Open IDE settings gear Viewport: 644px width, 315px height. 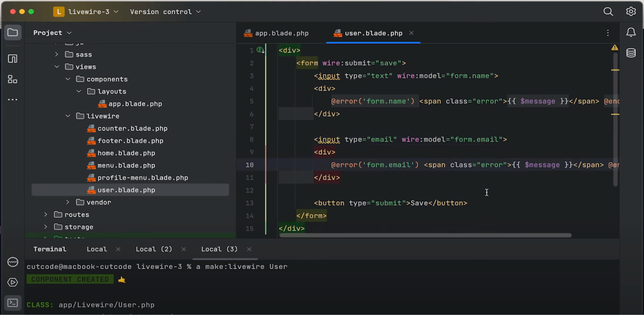(631, 12)
